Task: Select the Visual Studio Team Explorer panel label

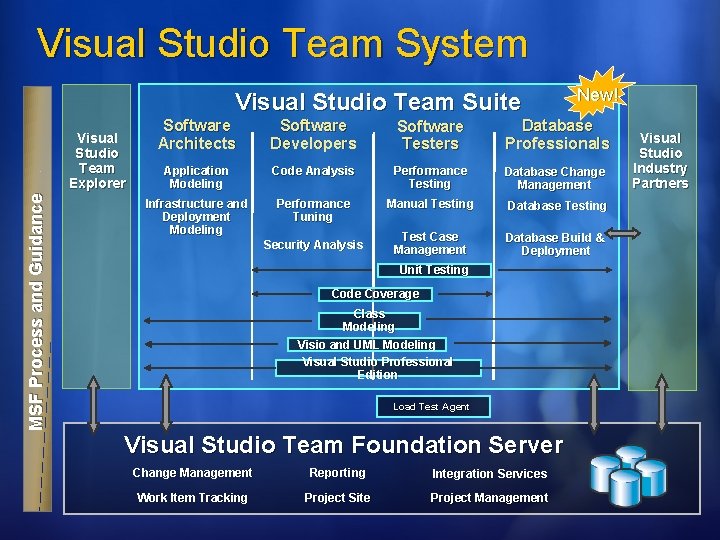Action: tap(97, 161)
